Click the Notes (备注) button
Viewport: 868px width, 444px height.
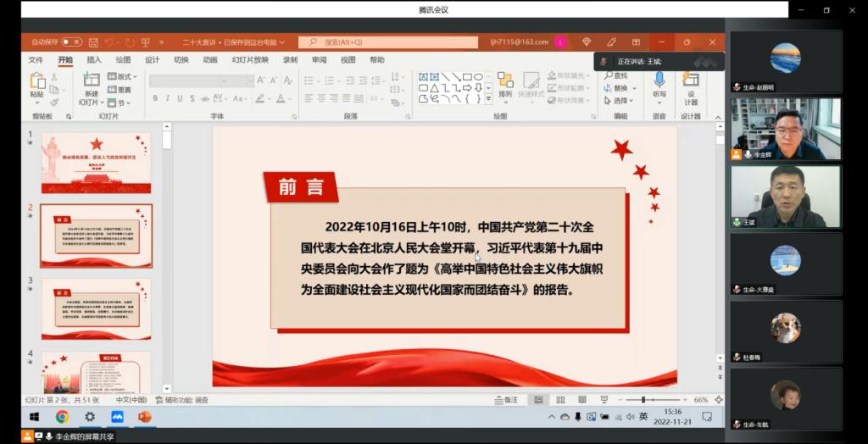[505, 399]
